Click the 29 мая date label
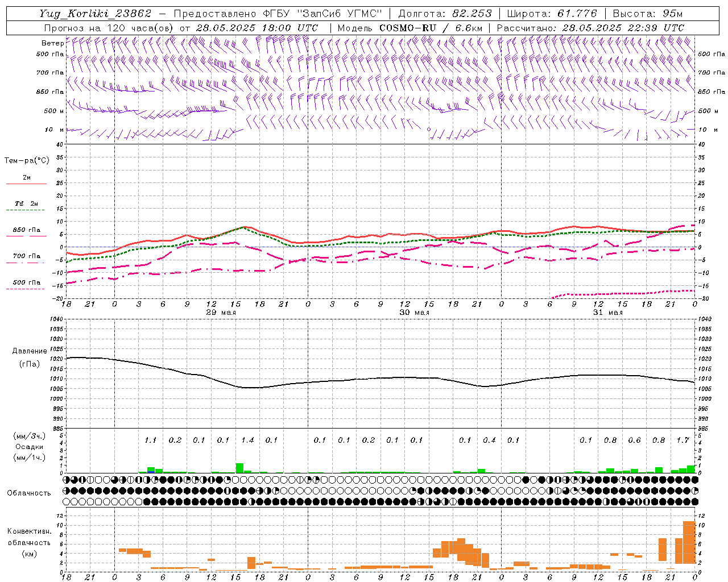This screenshot has width=728, height=582. (x=221, y=313)
